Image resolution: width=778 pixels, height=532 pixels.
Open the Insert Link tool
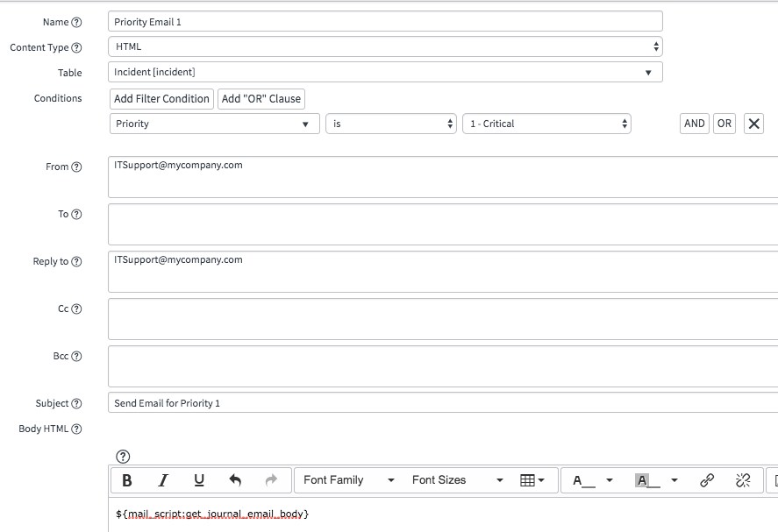pos(708,479)
